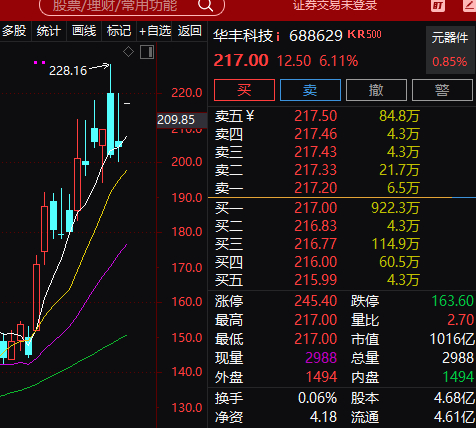Click the 标记 toolbar item
Image resolution: width=476 pixels, height=428 pixels.
[x=119, y=31]
